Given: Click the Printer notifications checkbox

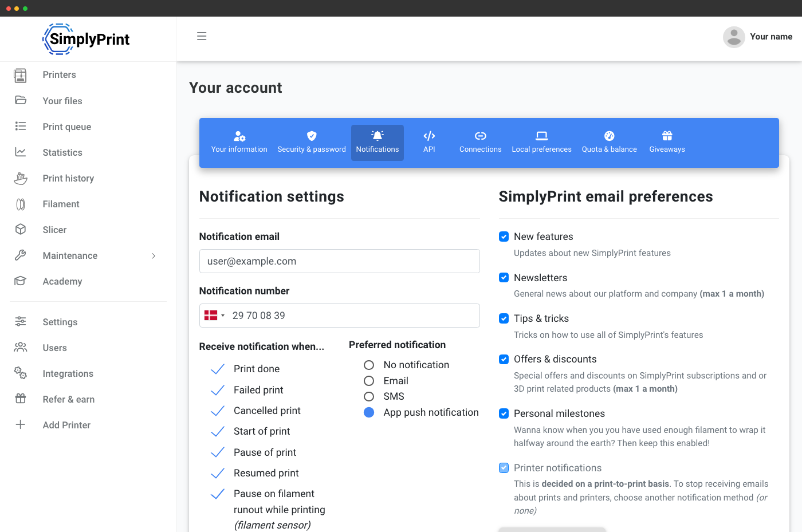Looking at the screenshot, I should pos(504,468).
